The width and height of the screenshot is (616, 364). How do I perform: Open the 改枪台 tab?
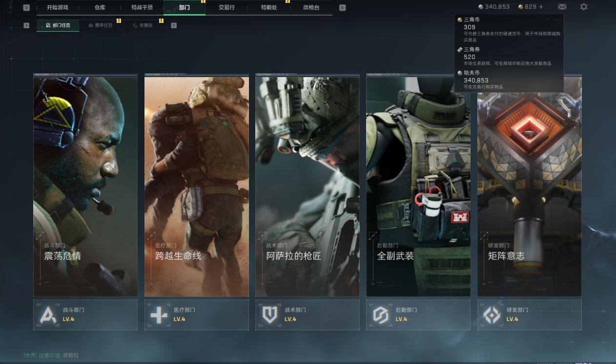coord(311,7)
